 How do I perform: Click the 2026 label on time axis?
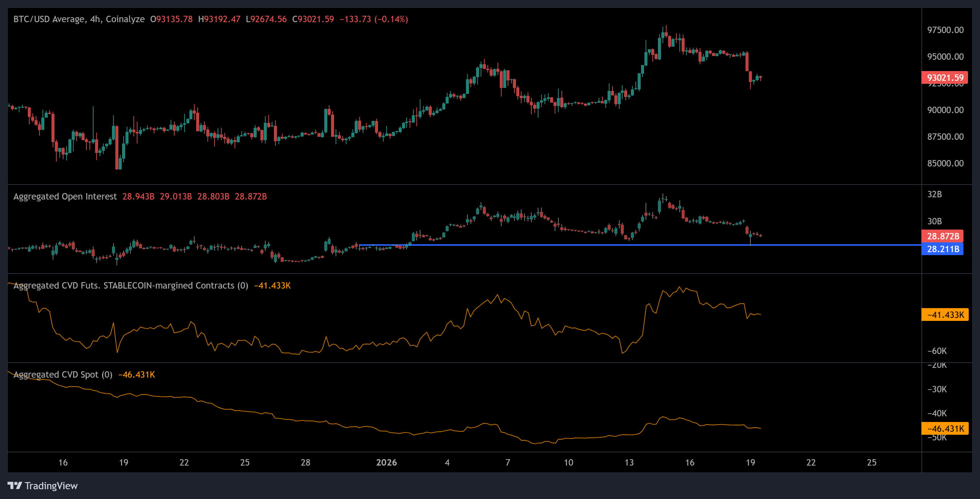(387, 463)
